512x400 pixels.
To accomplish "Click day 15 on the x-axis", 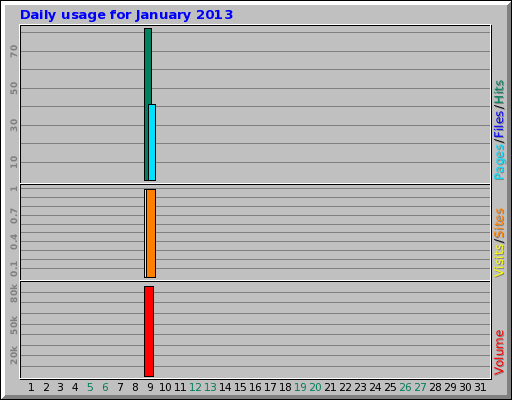I will [240, 387].
